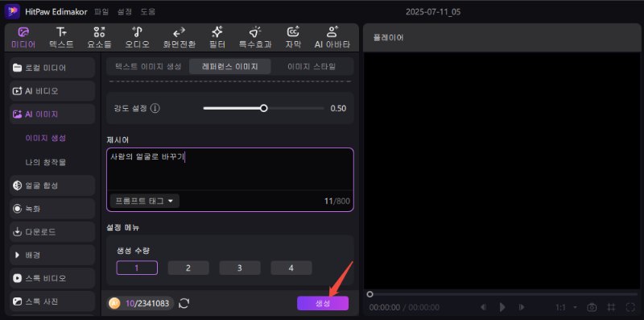644x320 pixels.
Task: Select 다운로드 in the sidebar
Action: click(x=52, y=232)
